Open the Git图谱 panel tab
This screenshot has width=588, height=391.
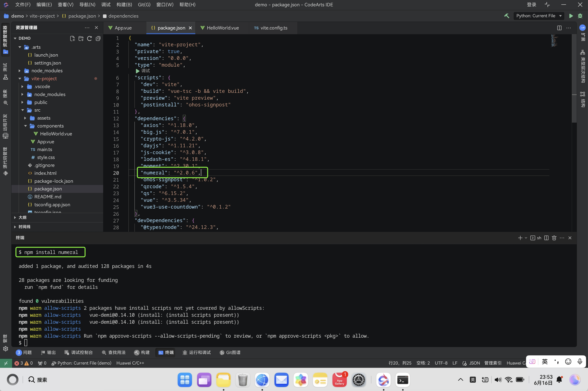click(230, 352)
